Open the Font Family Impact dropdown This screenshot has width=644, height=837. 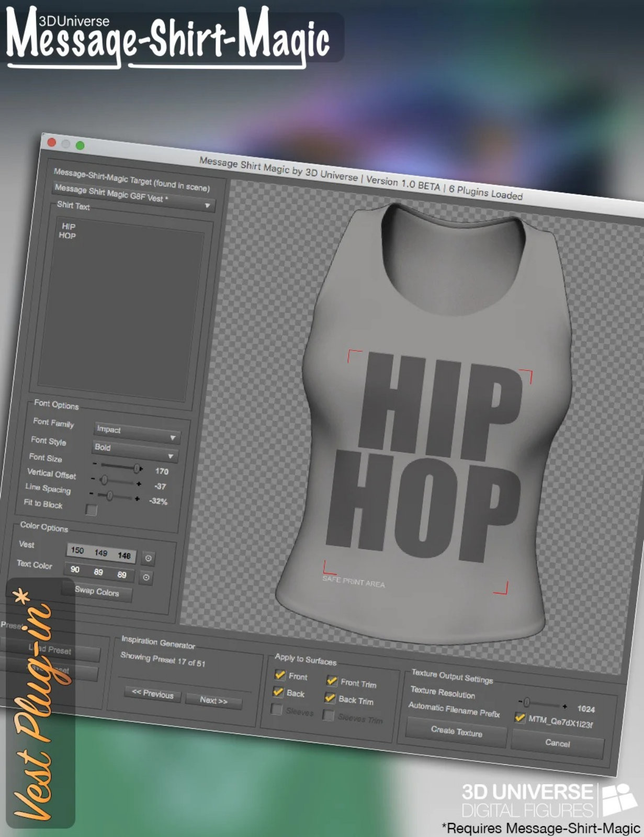coord(137,432)
